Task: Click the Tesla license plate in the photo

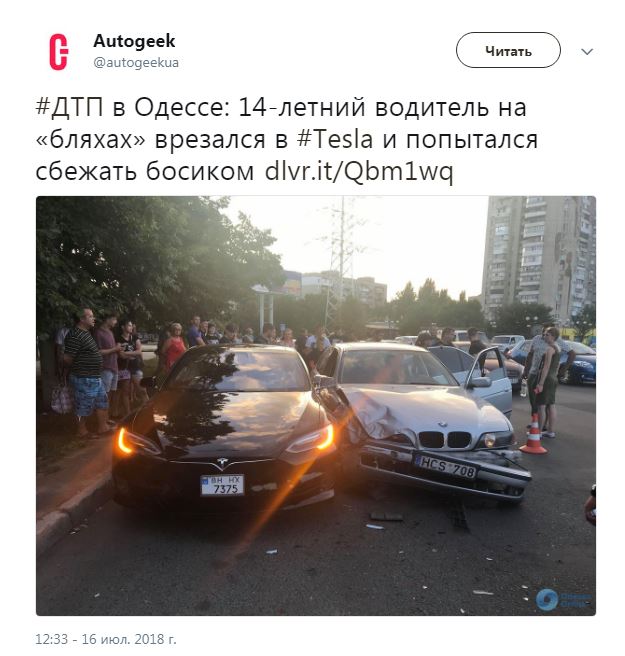Action: pyautogui.click(x=222, y=485)
